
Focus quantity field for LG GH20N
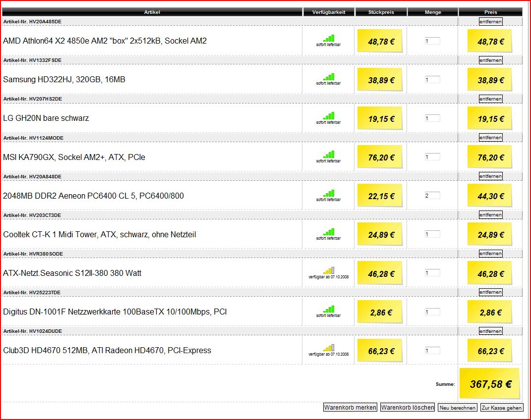click(x=432, y=118)
